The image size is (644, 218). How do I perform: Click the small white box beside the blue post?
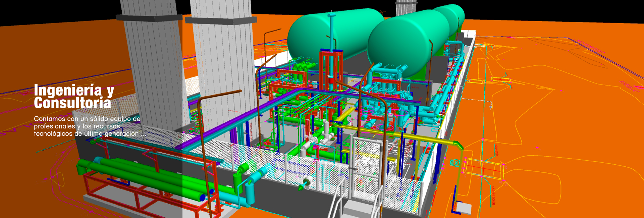point(465,208)
